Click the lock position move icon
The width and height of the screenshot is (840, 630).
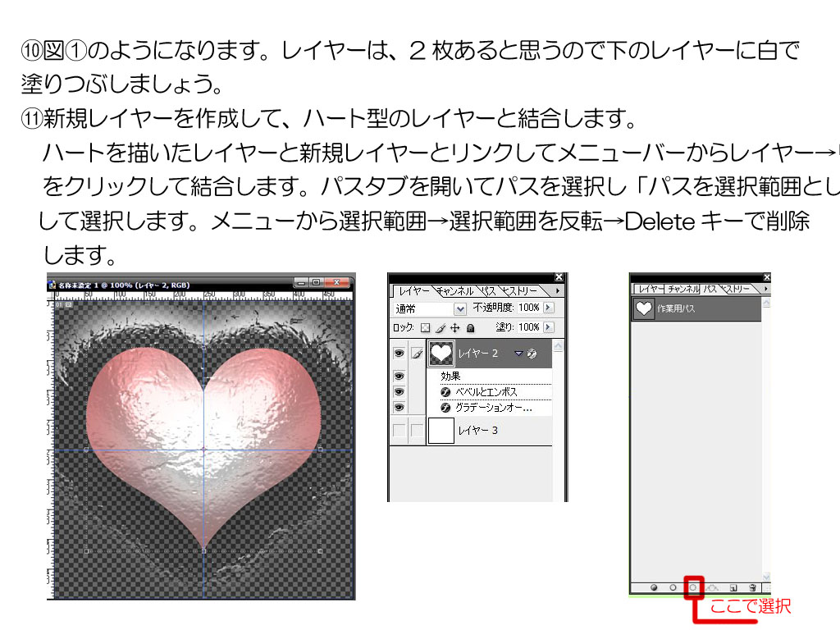coord(454,327)
